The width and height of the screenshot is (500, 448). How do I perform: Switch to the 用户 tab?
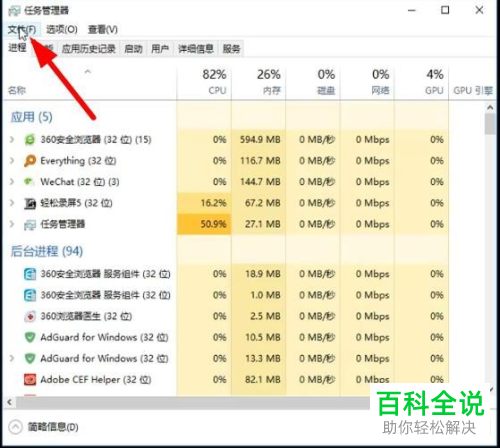160,49
